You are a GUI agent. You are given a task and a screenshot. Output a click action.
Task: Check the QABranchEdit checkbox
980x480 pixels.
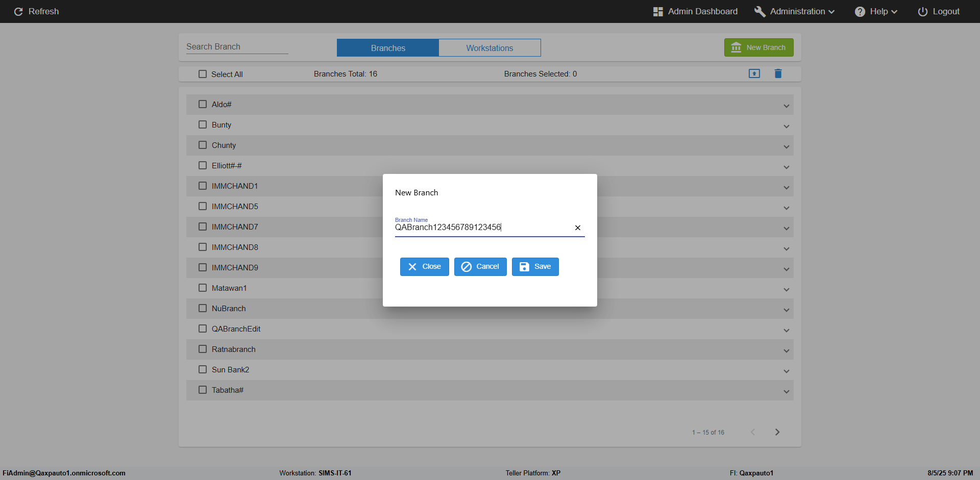(203, 329)
